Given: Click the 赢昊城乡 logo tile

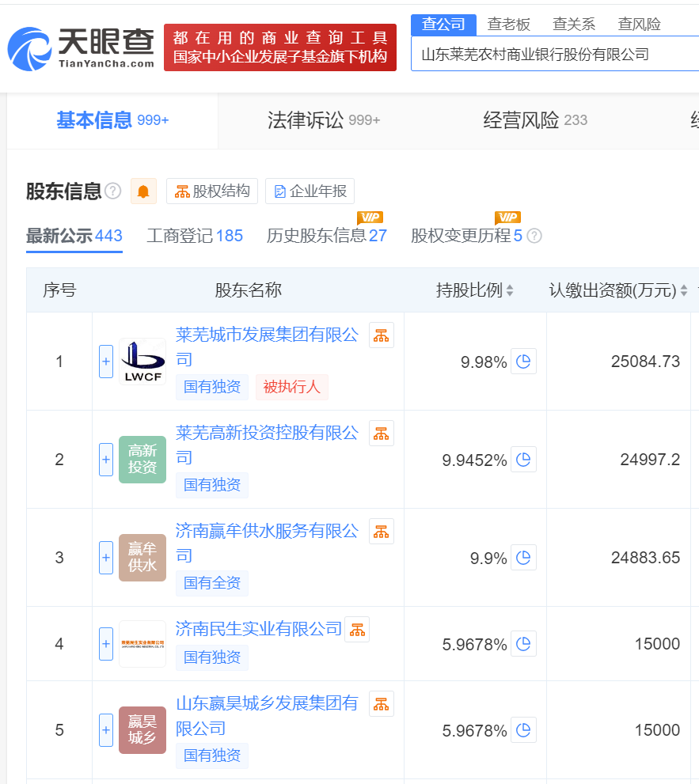Looking at the screenshot, I should [x=142, y=730].
